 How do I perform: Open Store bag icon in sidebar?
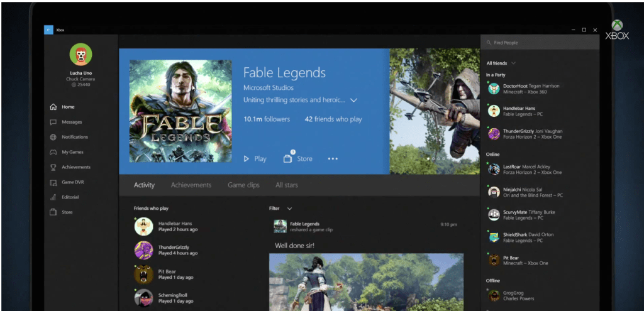click(53, 212)
